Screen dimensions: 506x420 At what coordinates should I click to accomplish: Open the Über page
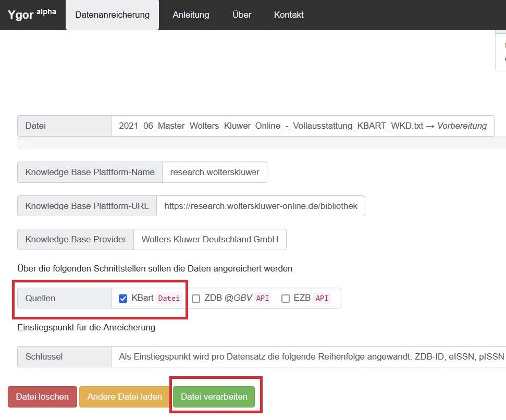point(242,15)
